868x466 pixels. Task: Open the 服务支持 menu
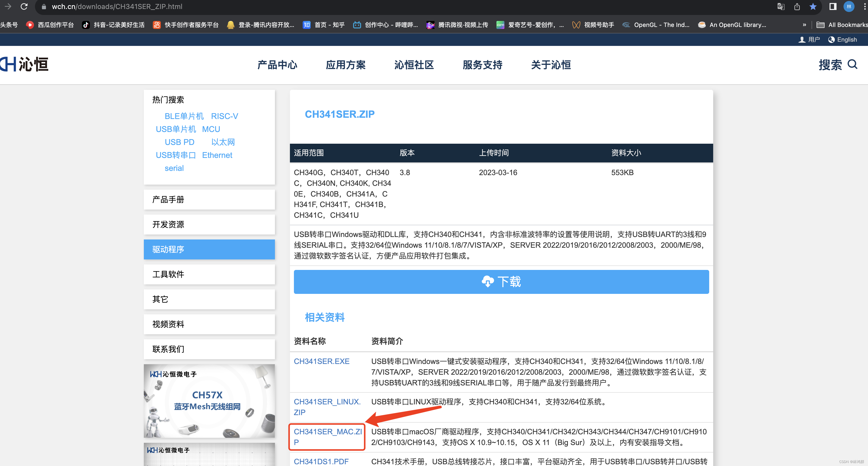[482, 65]
